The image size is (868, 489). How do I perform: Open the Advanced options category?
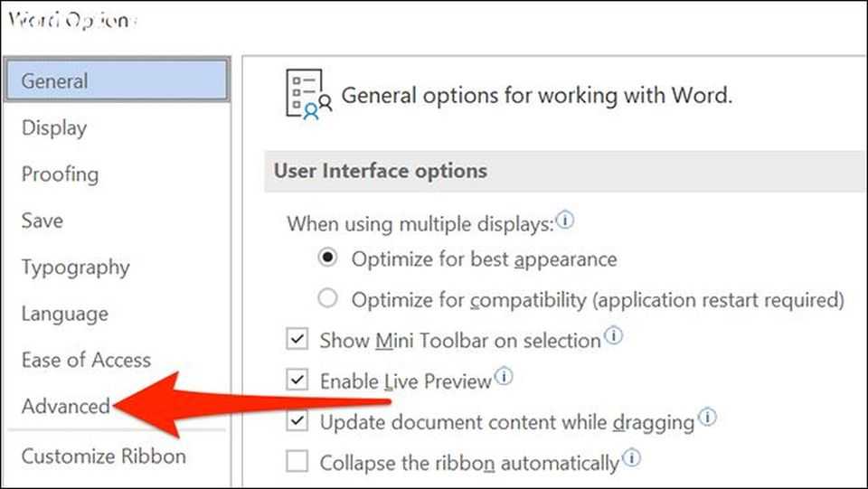tap(65, 406)
